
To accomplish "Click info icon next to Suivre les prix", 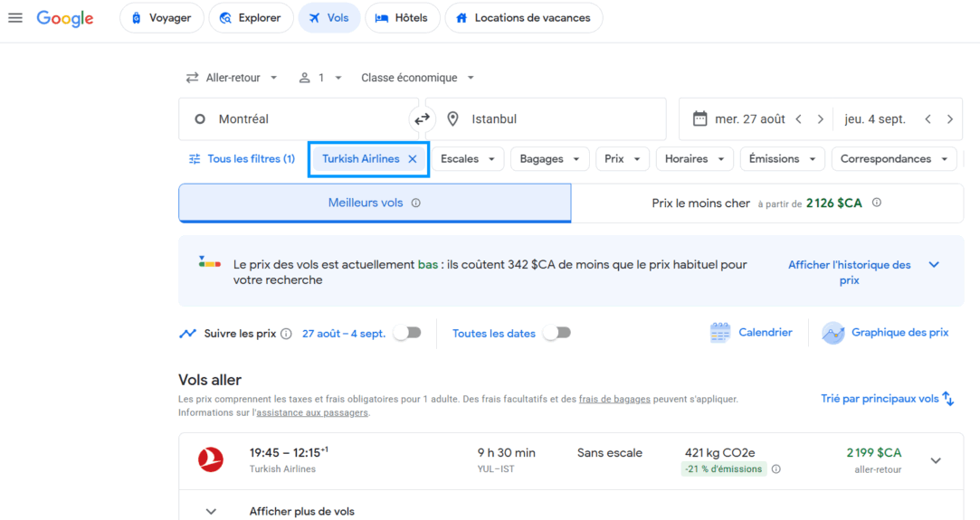I will click(x=286, y=334).
